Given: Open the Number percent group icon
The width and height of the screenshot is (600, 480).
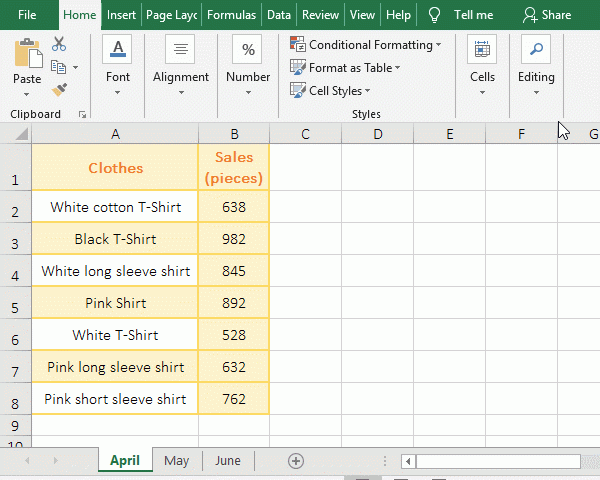Looking at the screenshot, I should [248, 49].
